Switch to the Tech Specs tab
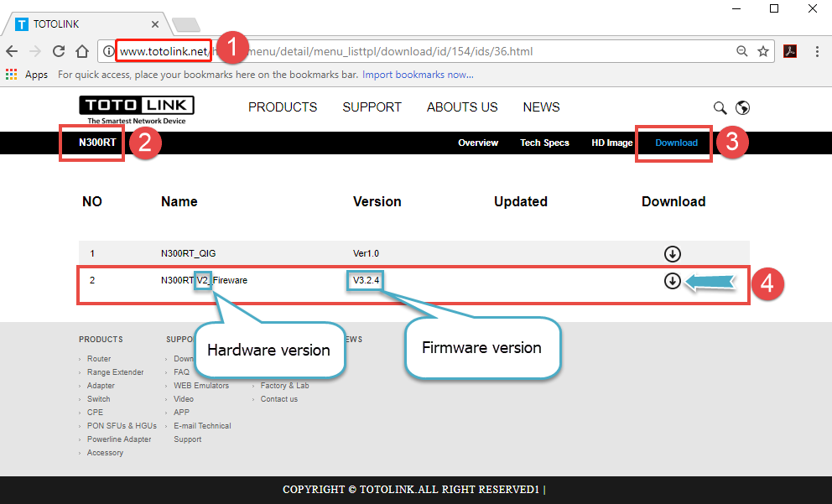Screen dimensions: 832x504 pyautogui.click(x=544, y=143)
